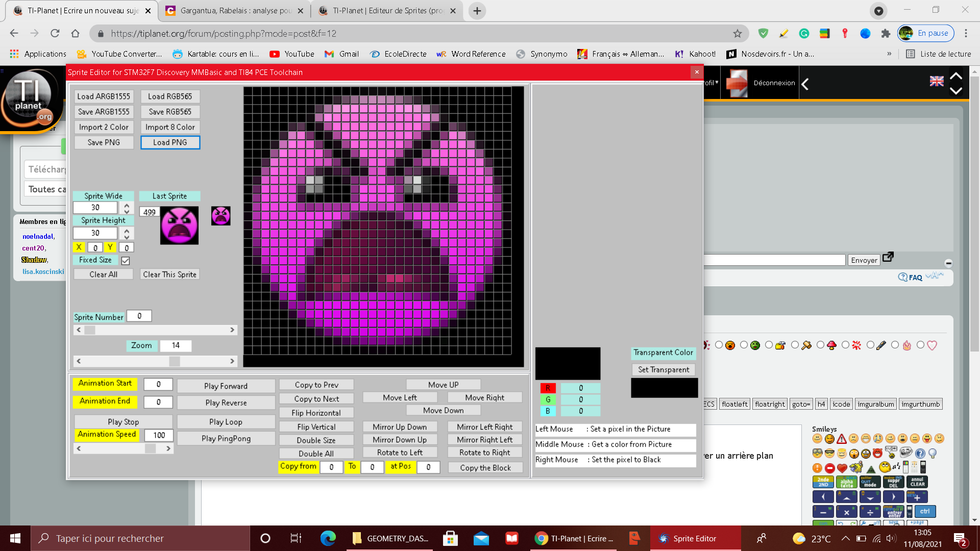Decrease the Sprite Height stepper value
Screen dimensions: 980x551
pyautogui.click(x=127, y=236)
